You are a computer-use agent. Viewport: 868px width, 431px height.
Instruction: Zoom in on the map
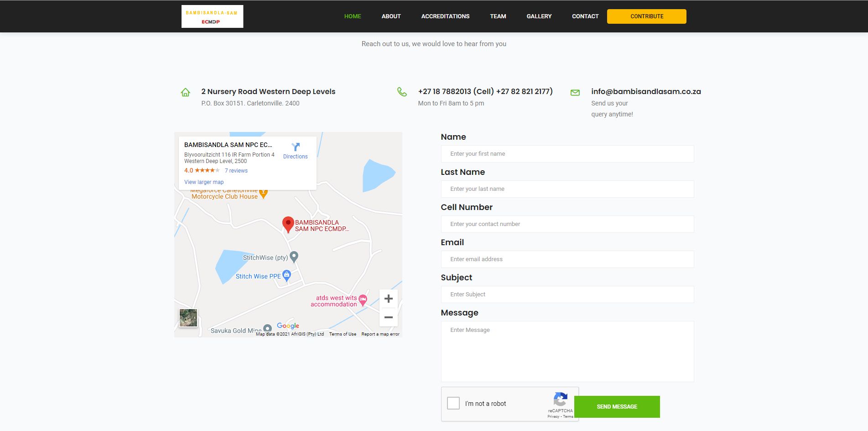pyautogui.click(x=388, y=299)
